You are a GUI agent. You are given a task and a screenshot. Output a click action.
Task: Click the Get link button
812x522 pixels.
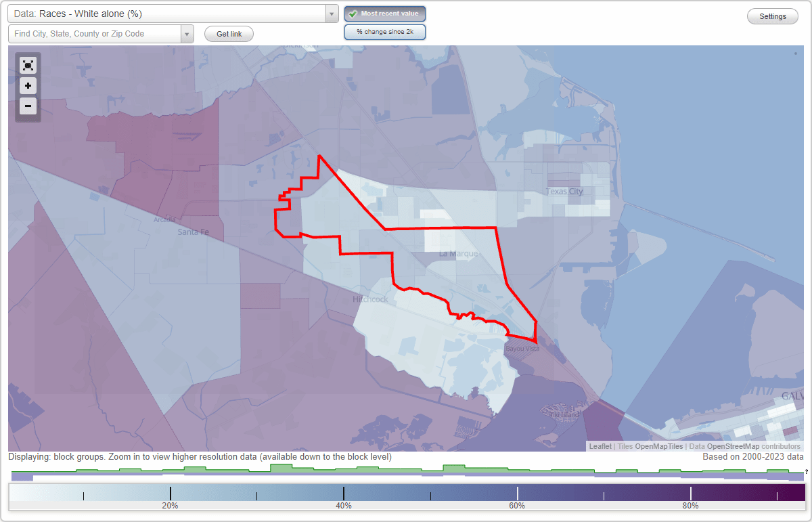tap(229, 34)
